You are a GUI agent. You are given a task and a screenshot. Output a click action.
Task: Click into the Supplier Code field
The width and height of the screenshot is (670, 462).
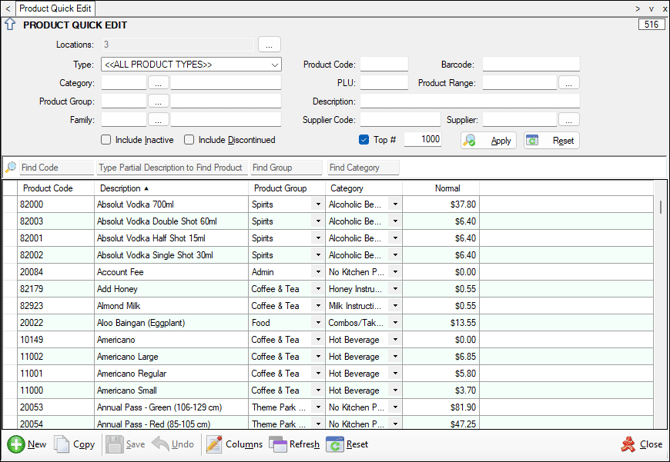click(x=400, y=120)
